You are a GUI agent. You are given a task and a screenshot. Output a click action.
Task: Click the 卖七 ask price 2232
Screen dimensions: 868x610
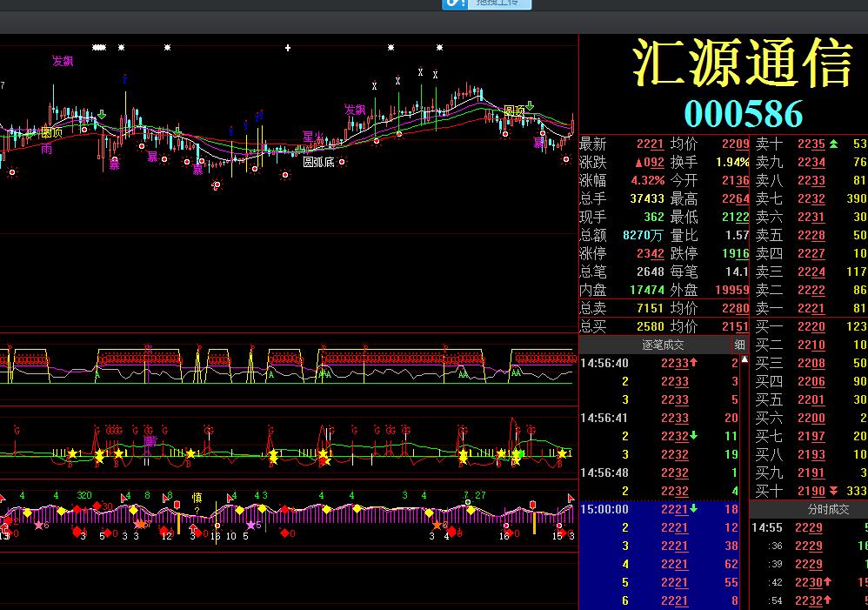pos(811,199)
